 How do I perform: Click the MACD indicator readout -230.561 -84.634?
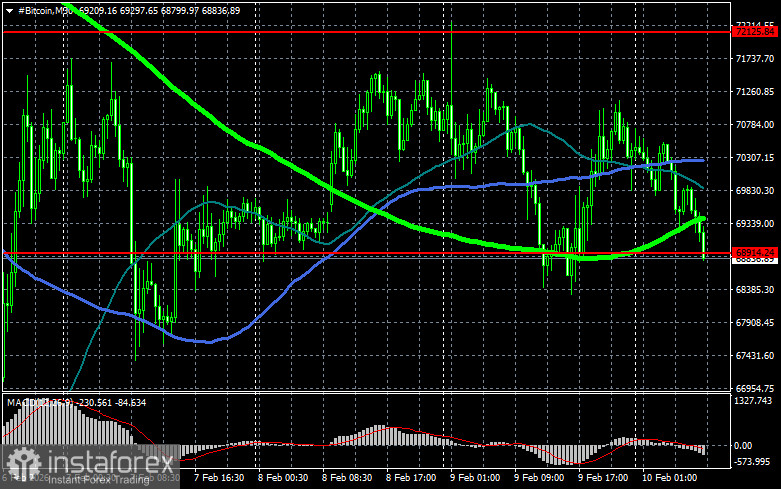click(111, 402)
